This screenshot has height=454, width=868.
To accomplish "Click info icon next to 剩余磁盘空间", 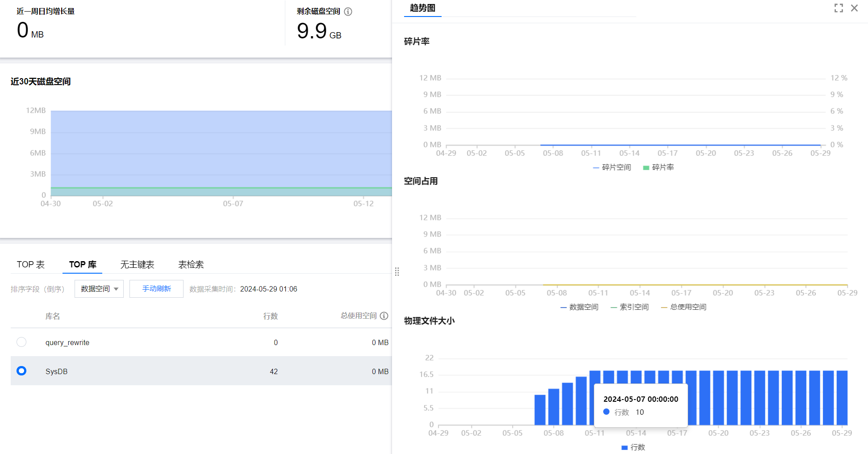I will tap(348, 12).
